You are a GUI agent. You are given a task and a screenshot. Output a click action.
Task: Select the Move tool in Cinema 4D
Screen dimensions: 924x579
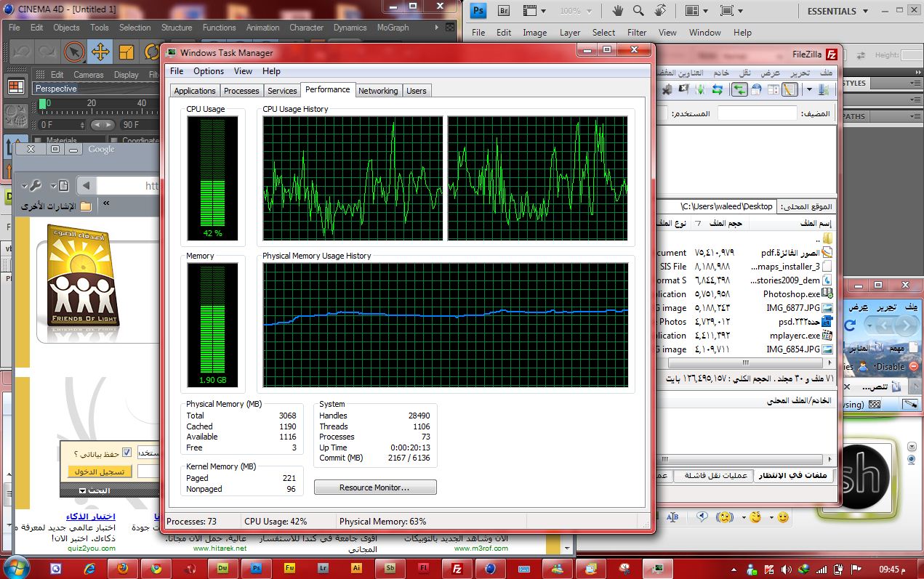click(100, 52)
